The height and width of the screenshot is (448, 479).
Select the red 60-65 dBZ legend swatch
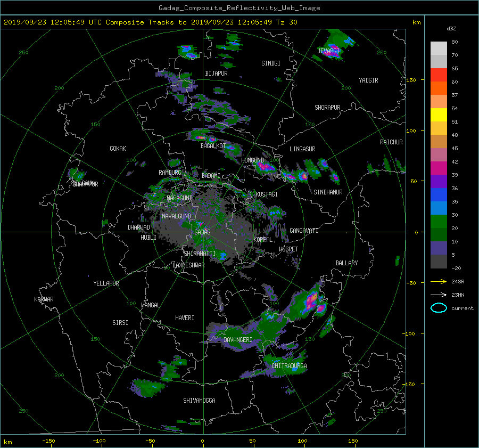439,75
